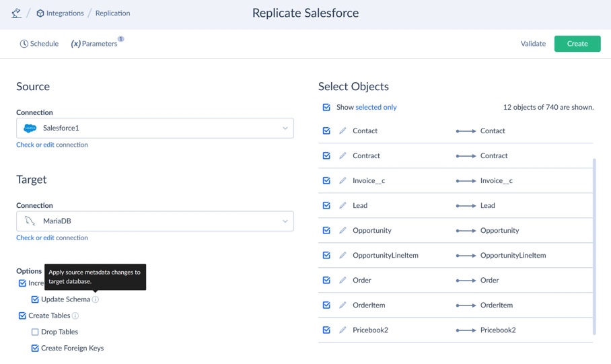
Task: Edit the Contact object via pencil icon
Action: (343, 131)
